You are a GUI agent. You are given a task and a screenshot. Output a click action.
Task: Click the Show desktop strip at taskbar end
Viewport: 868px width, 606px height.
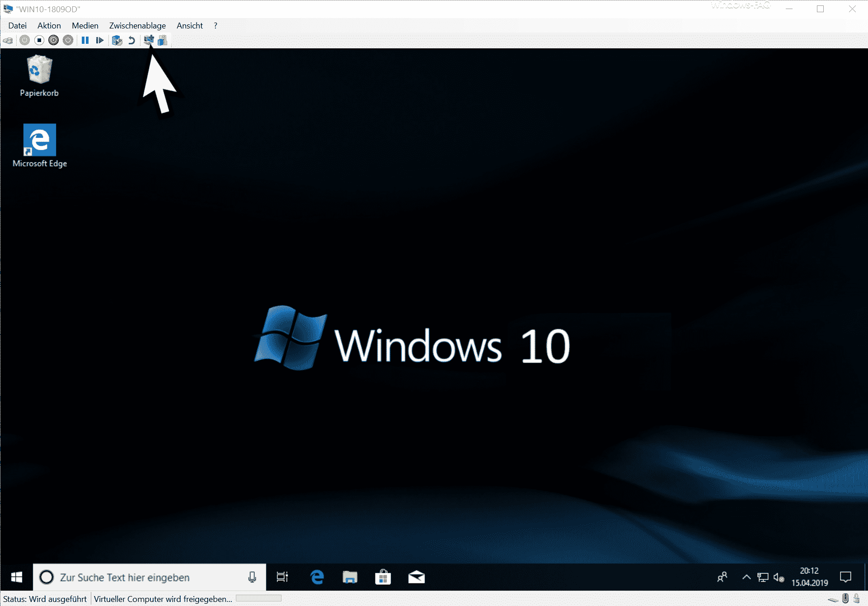[866, 577]
